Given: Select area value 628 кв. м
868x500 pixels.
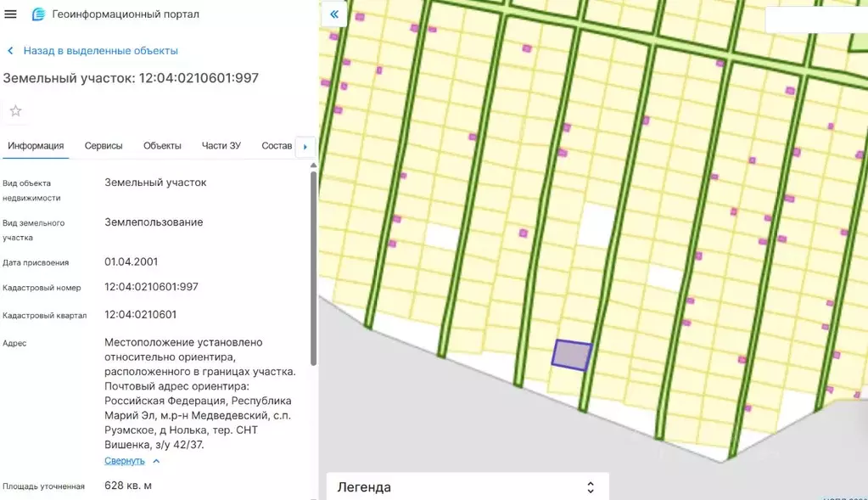Looking at the screenshot, I should [128, 486].
